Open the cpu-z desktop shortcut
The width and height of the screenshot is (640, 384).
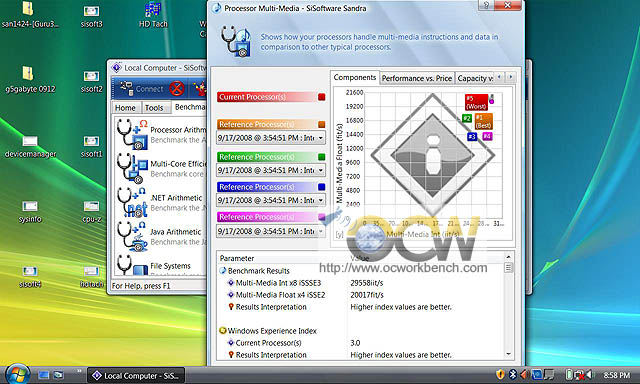[x=91, y=212]
